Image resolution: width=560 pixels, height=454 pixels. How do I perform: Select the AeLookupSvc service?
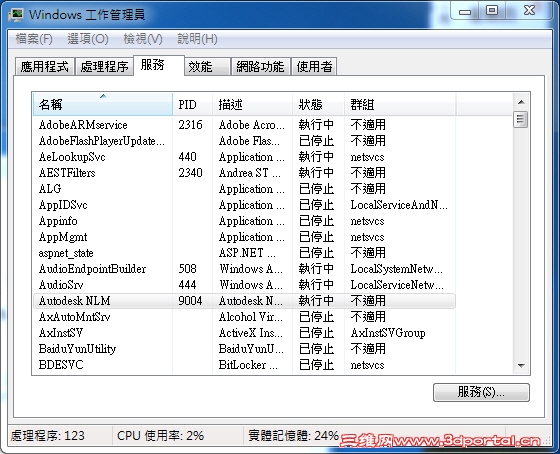coord(244,157)
